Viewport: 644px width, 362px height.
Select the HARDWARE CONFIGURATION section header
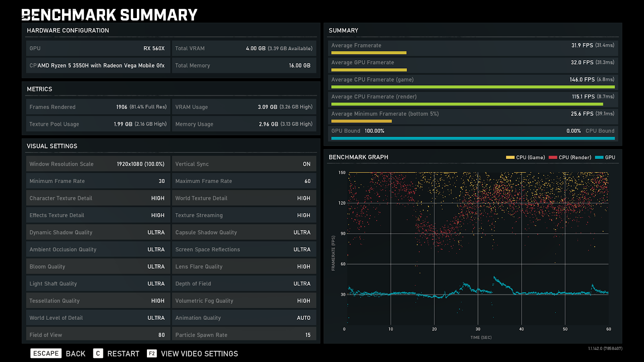tap(68, 31)
